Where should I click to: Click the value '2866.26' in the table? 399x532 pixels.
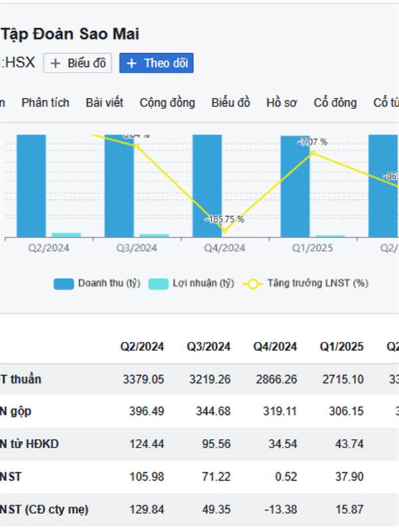coord(277,379)
